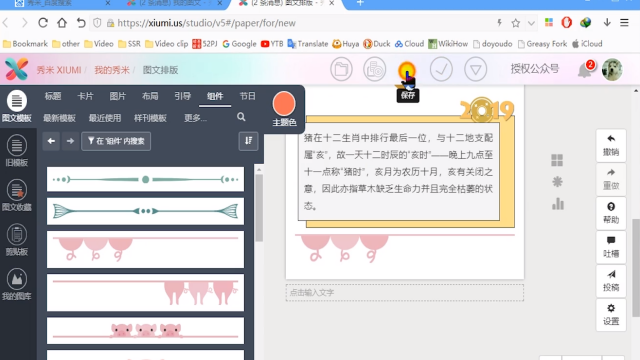This screenshot has width=640, height=360.
Task: Open the triangle dropdown circle icon
Action: click(x=476, y=69)
